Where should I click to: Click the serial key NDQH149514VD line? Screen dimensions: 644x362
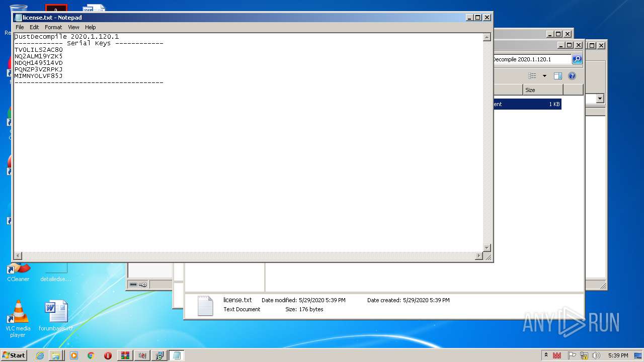(x=39, y=63)
